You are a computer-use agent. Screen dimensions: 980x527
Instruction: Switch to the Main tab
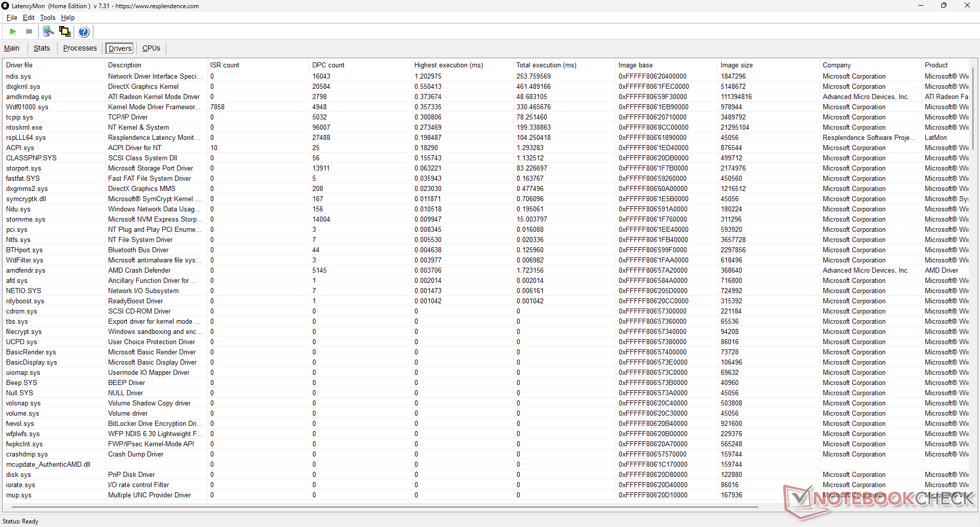(x=12, y=48)
